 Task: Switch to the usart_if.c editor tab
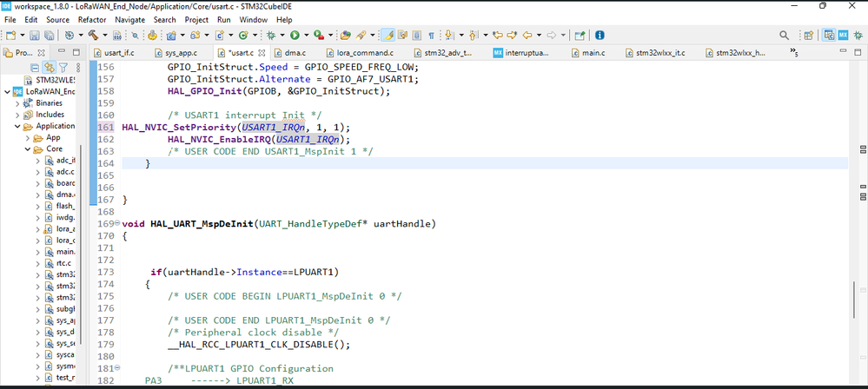pyautogui.click(x=114, y=53)
